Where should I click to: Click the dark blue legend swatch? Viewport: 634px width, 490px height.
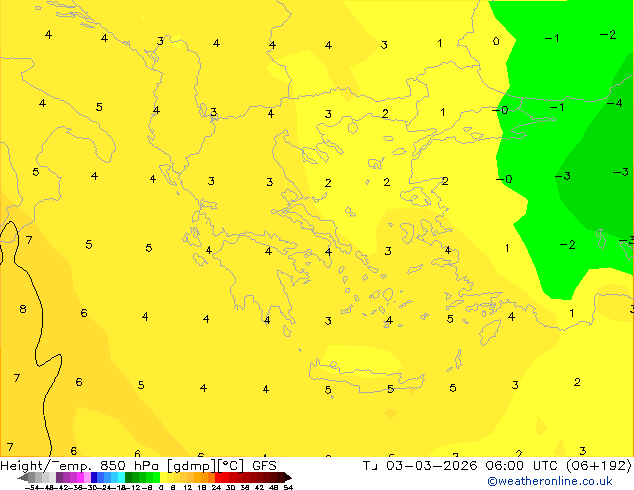coord(94,478)
